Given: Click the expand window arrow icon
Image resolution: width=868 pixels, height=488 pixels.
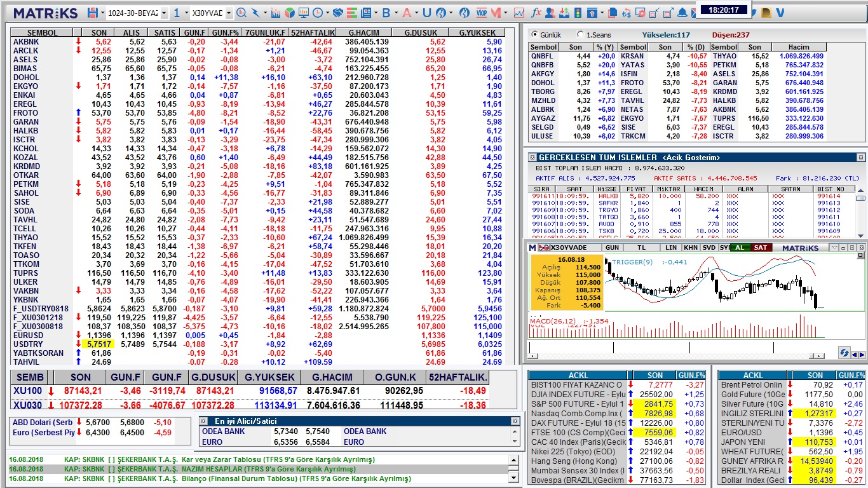Looking at the screenshot, I should (668, 13).
